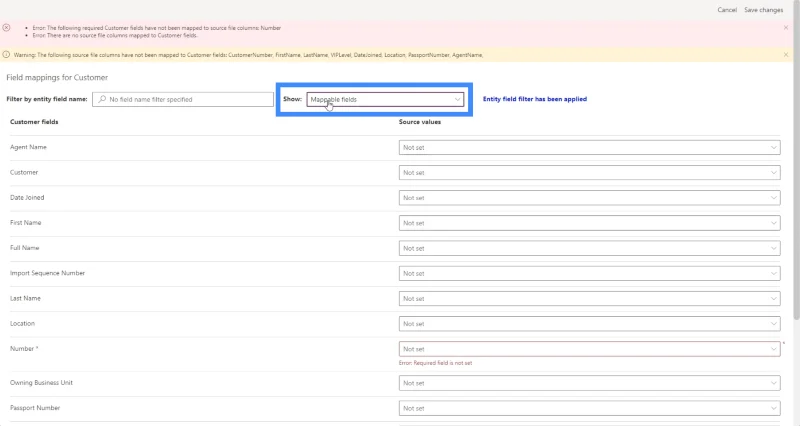The image size is (800, 426).
Task: Open Customer source value dropdown
Action: click(589, 172)
